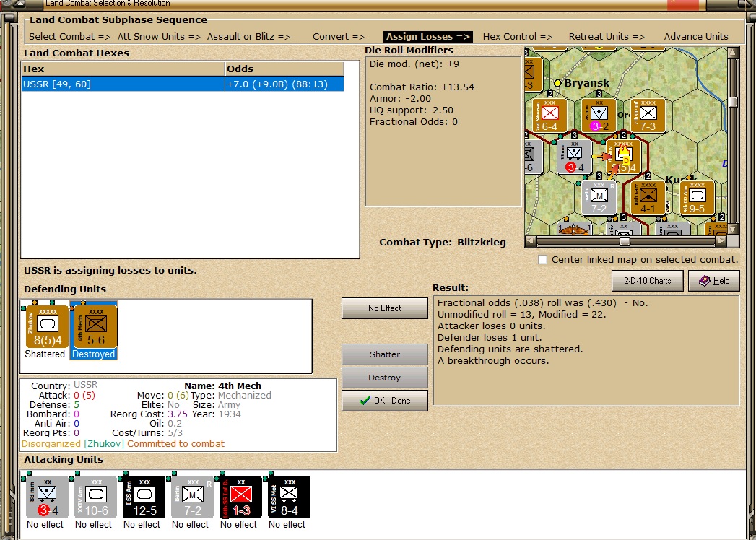The height and width of the screenshot is (540, 756).
Task: Click mini map scroll down arrow
Action: pyautogui.click(x=734, y=230)
